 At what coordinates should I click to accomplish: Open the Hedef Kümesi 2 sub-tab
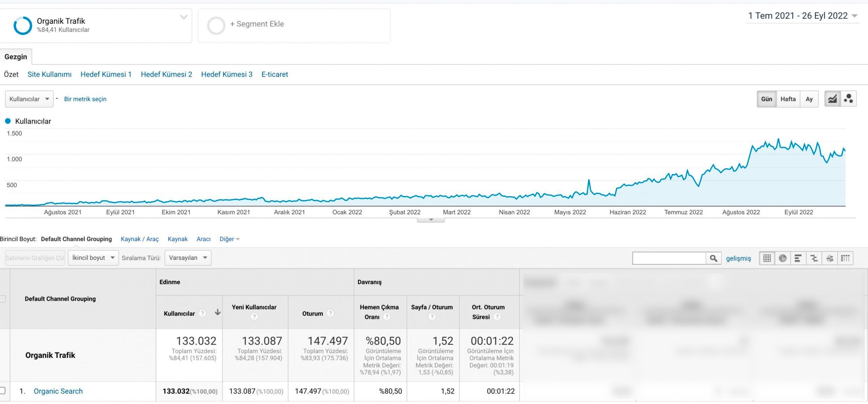[x=166, y=74]
